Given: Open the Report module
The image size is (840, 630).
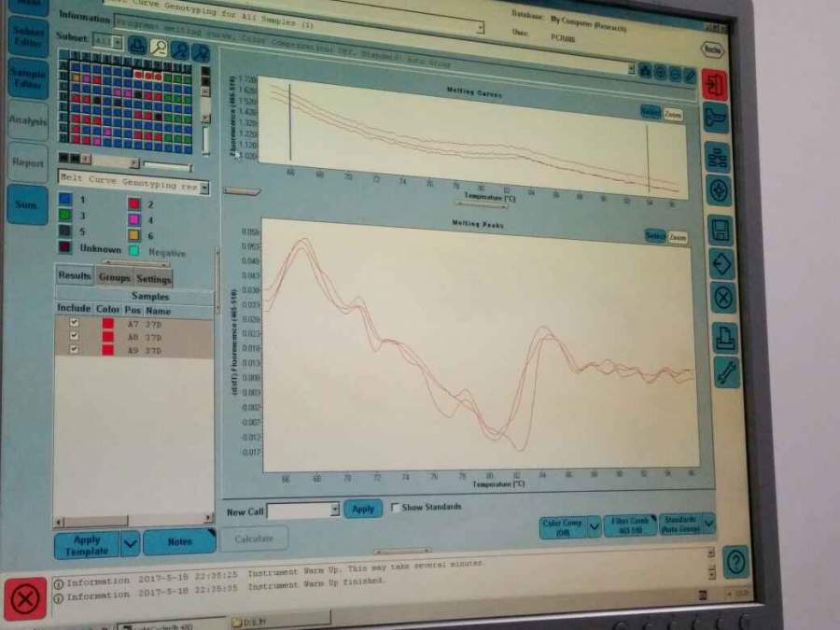Looking at the screenshot, I should pyautogui.click(x=28, y=162).
